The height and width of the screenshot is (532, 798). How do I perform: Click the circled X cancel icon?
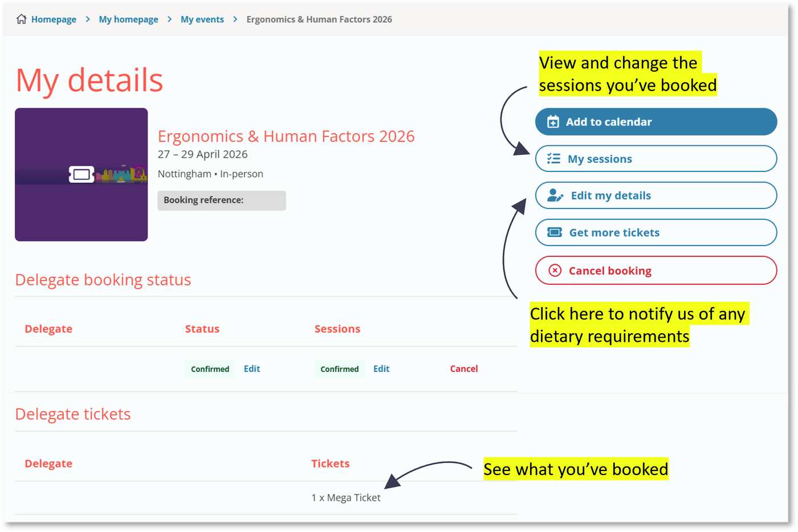pyautogui.click(x=555, y=271)
